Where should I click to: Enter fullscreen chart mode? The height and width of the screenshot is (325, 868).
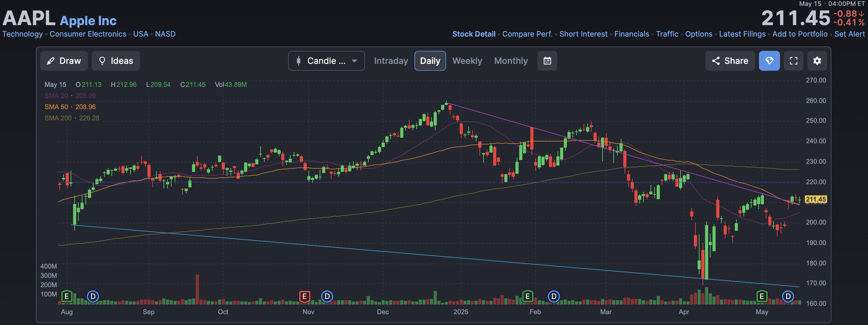[794, 61]
